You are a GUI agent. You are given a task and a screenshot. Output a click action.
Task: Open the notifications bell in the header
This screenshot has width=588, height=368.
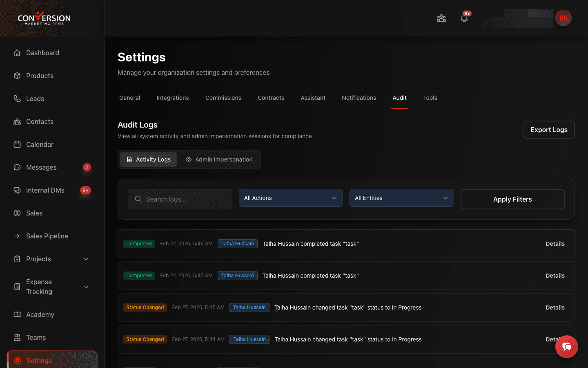point(464,18)
